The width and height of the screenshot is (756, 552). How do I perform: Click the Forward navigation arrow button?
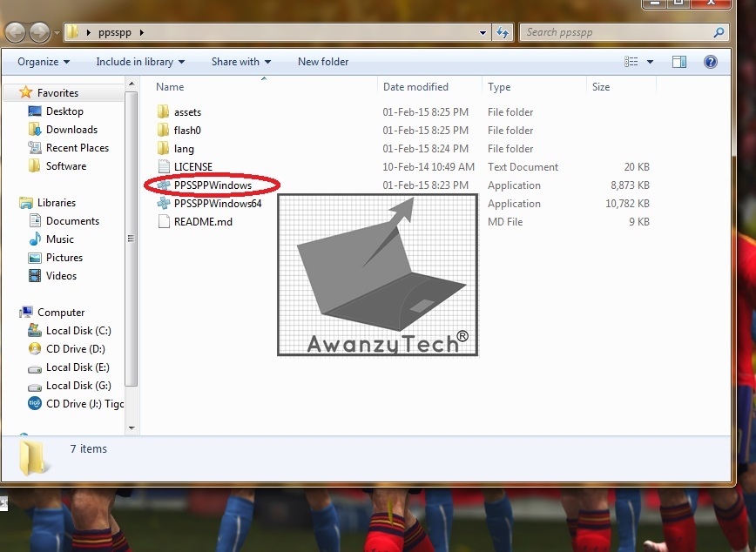(x=39, y=33)
